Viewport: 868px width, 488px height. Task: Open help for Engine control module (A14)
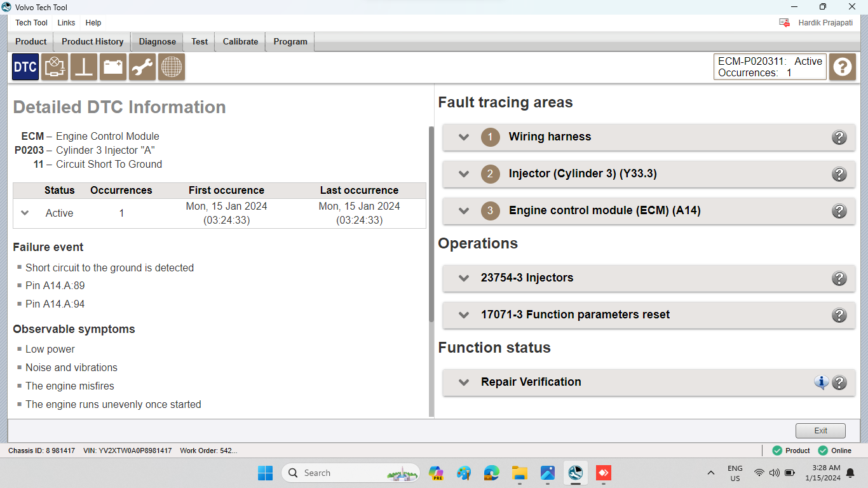pyautogui.click(x=839, y=210)
